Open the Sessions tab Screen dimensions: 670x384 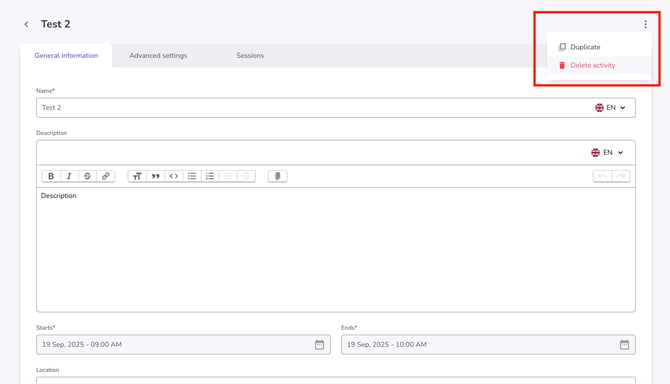tap(250, 56)
